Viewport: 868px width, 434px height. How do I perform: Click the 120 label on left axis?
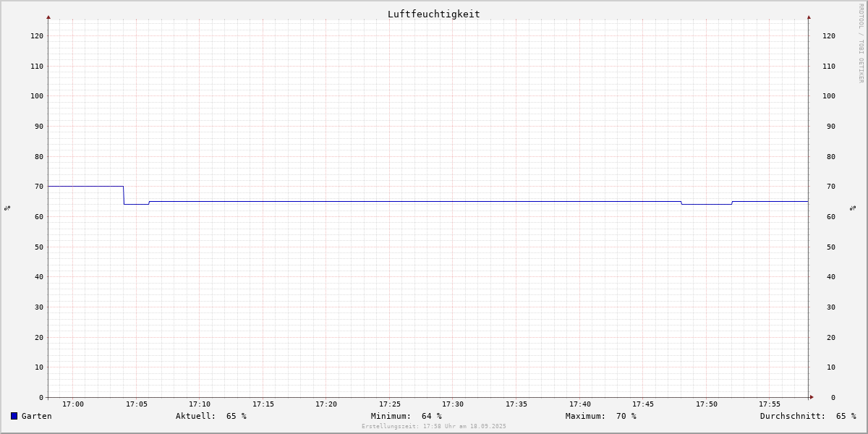(x=37, y=36)
